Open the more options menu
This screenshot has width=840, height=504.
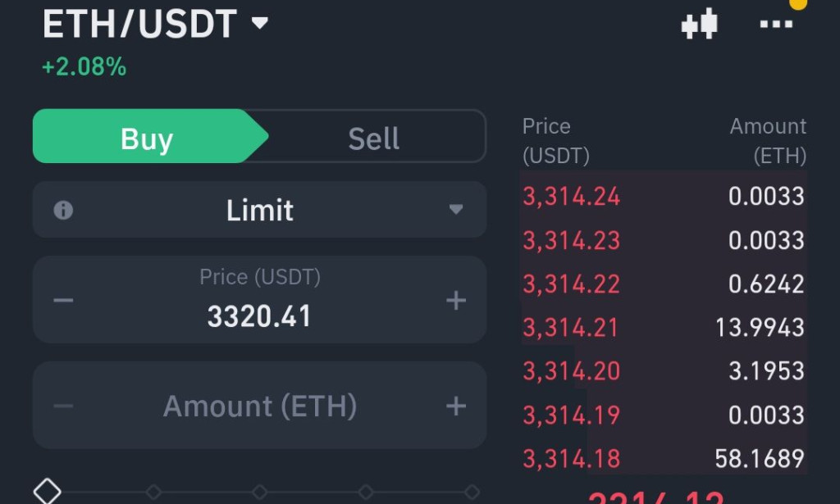click(x=776, y=25)
